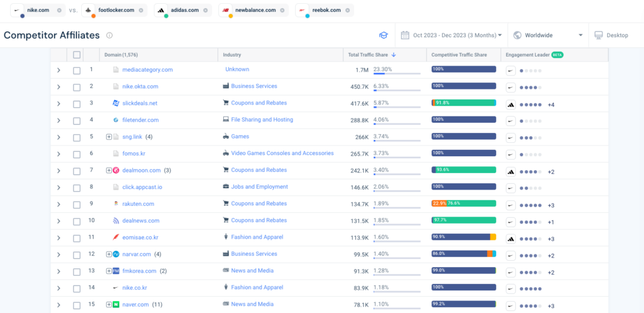Open the Worldwide country dropdown
The height and width of the screenshot is (313, 644).
tap(548, 35)
